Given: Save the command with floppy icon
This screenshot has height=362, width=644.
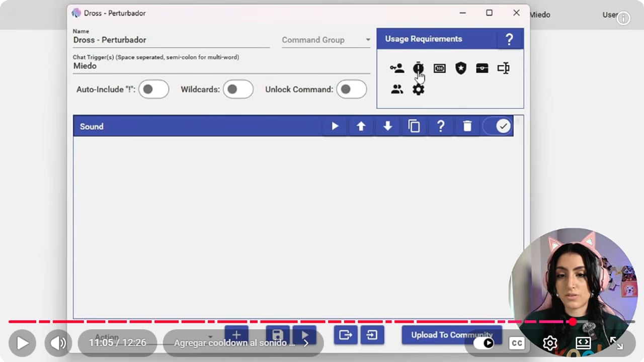Looking at the screenshot, I should 277,335.
